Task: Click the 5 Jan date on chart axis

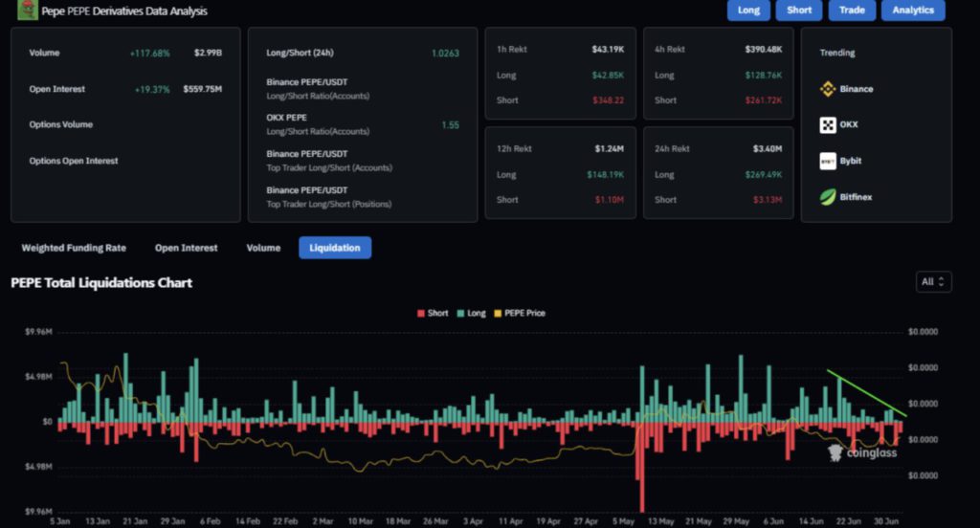Action: click(60, 521)
